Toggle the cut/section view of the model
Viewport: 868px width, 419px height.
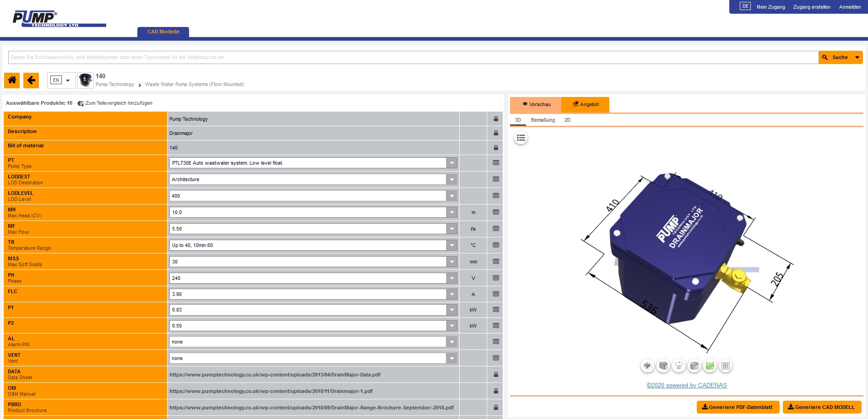point(647,366)
